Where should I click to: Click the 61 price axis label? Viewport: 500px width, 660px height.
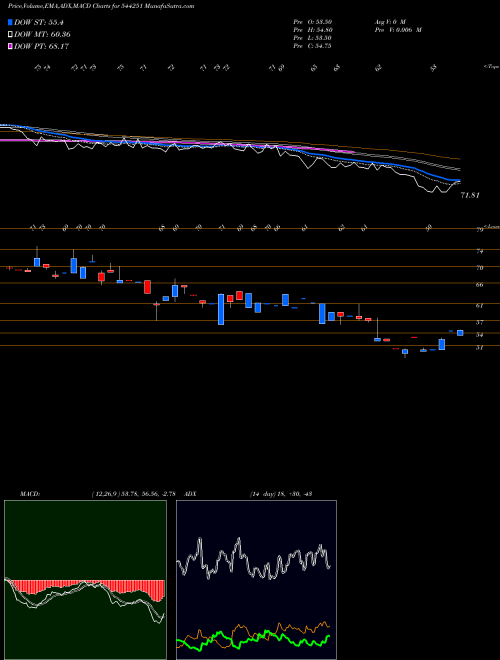[479, 305]
